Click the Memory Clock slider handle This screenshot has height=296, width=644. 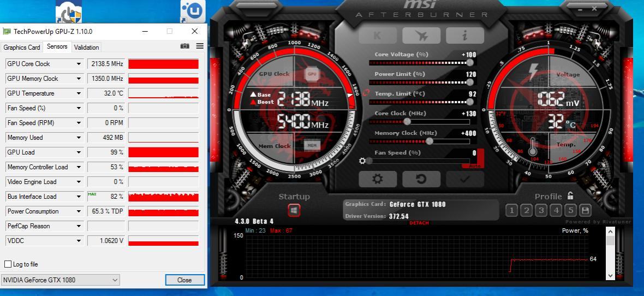[429, 141]
